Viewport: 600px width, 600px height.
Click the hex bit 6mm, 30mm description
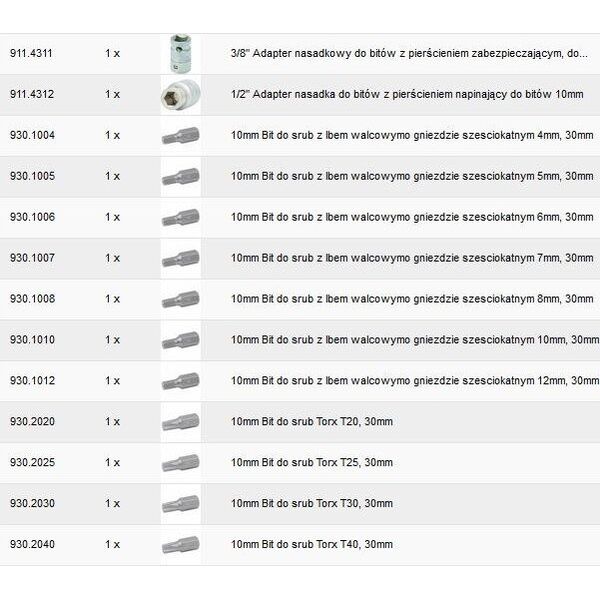tap(412, 217)
